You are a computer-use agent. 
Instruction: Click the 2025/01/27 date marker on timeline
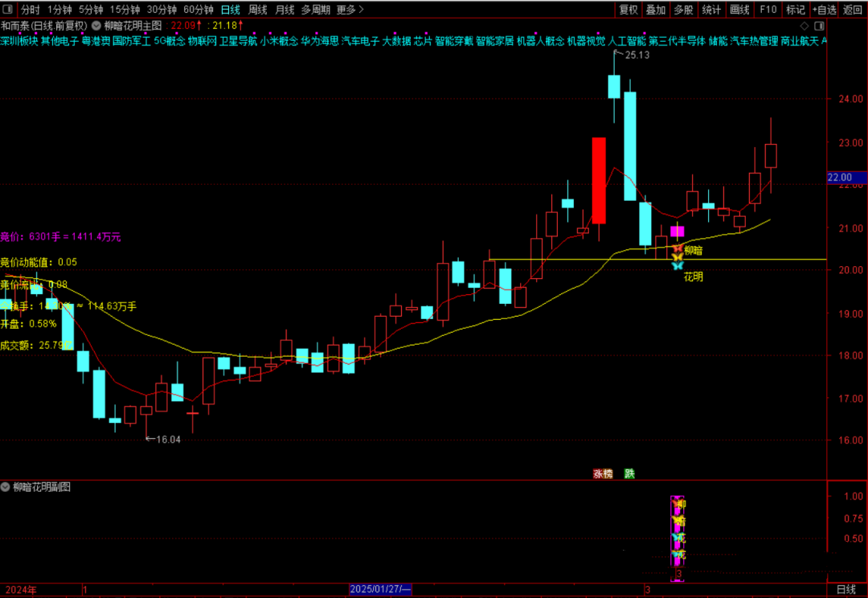point(381,590)
